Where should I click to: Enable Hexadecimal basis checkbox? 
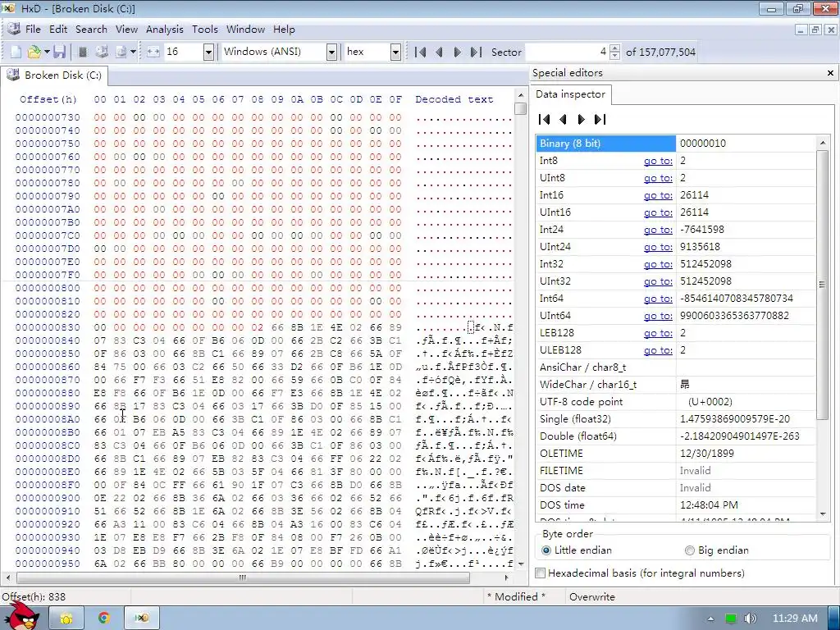(541, 573)
